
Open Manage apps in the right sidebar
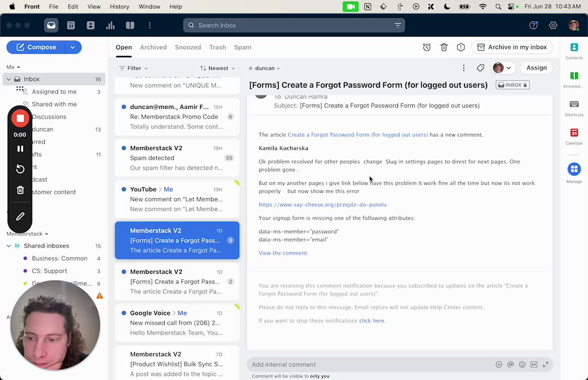click(574, 173)
